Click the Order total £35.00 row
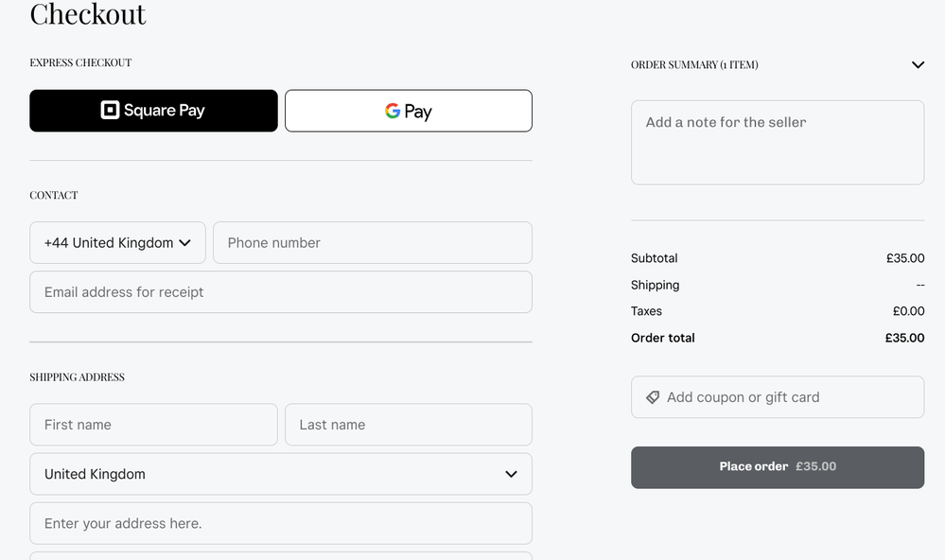This screenshot has height=560, width=945. 778,338
